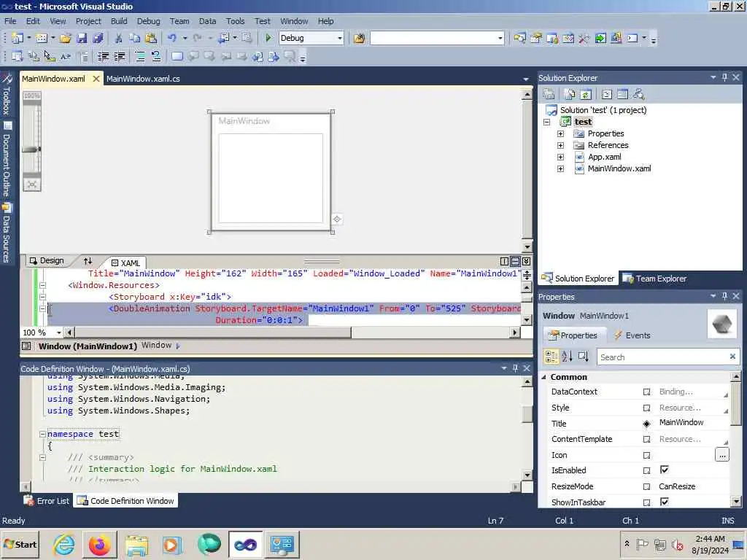747x560 pixels.
Task: Decrease line indent toolbar icon
Action: pyautogui.click(x=103, y=57)
